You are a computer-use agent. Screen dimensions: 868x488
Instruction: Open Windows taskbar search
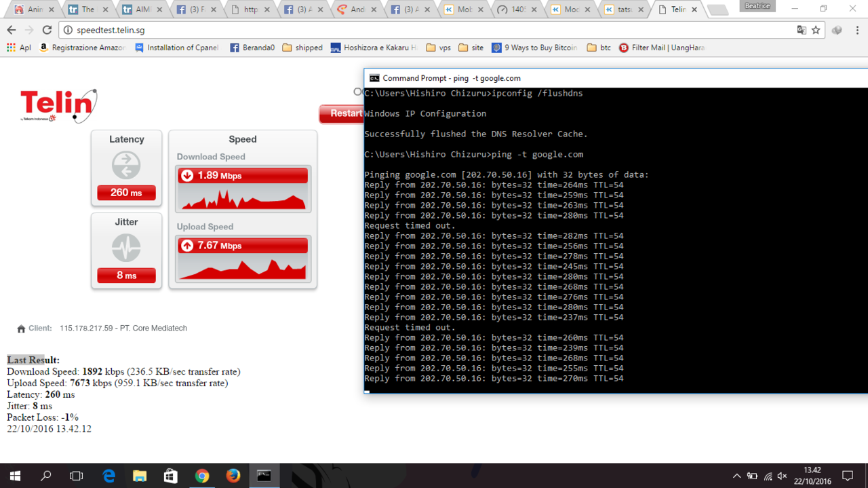point(46,476)
